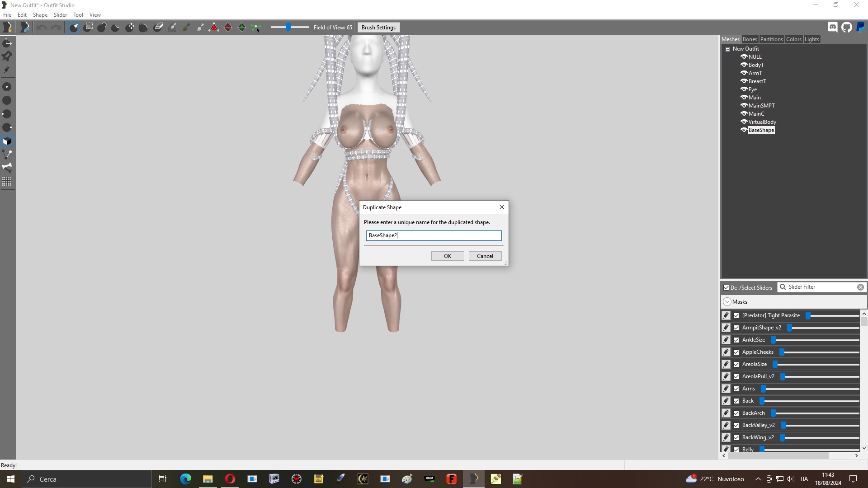Screen dimensions: 868x488
Task: Hide the BreastT mesh via eye icon
Action: point(744,81)
